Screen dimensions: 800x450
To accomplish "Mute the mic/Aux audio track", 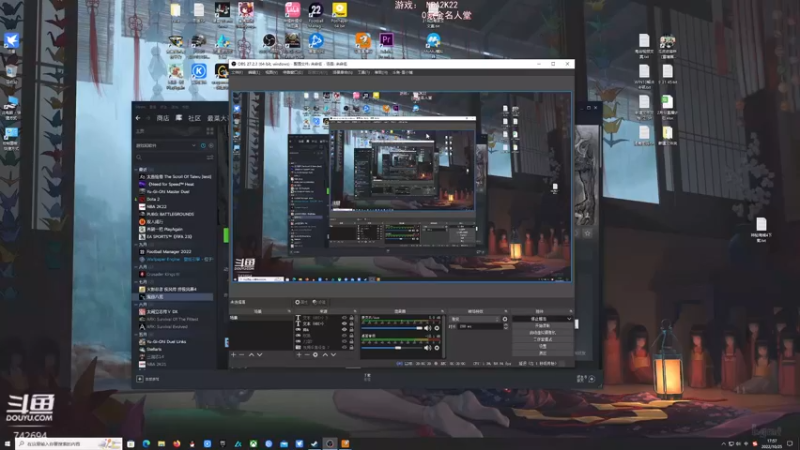I will pyautogui.click(x=428, y=328).
